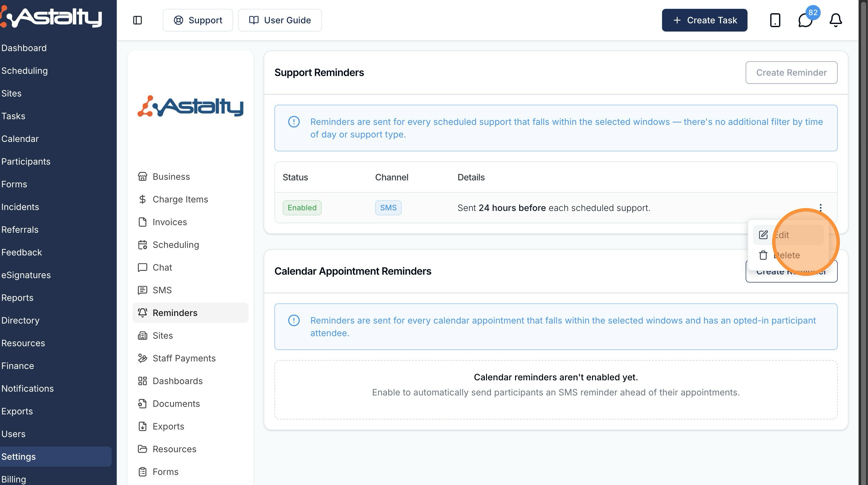Image resolution: width=868 pixels, height=485 pixels.
Task: Open Scheduling settings in the settings menu
Action: click(x=191, y=244)
